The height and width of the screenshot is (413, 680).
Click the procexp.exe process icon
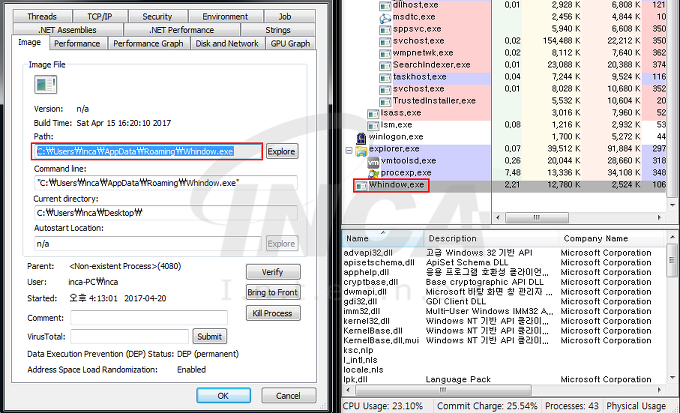click(x=373, y=174)
